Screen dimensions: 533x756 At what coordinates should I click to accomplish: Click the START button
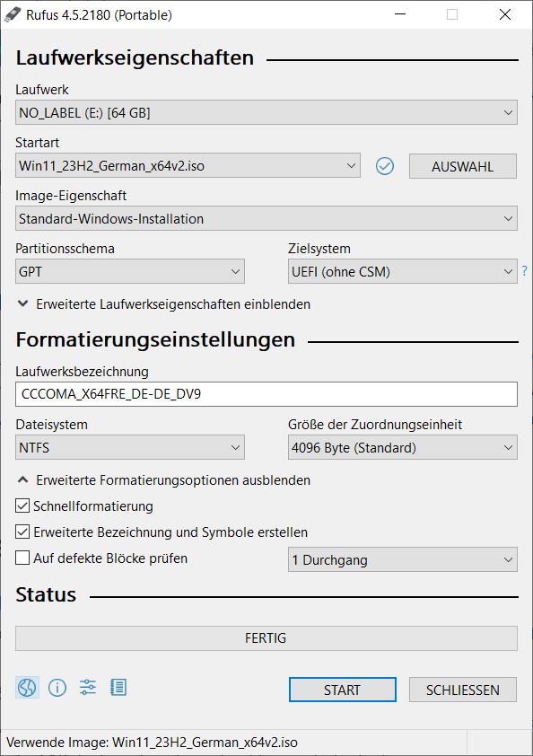[x=343, y=690]
